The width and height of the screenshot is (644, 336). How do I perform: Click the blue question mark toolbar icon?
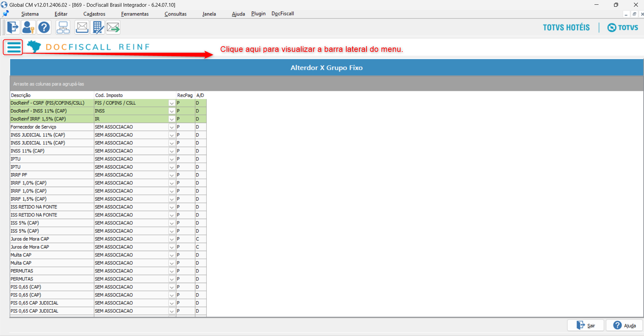[44, 27]
